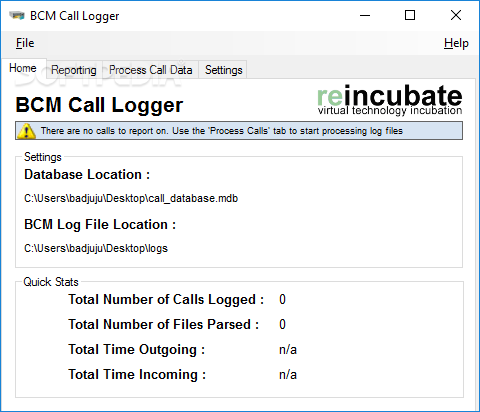Open the File menu

(x=25, y=43)
